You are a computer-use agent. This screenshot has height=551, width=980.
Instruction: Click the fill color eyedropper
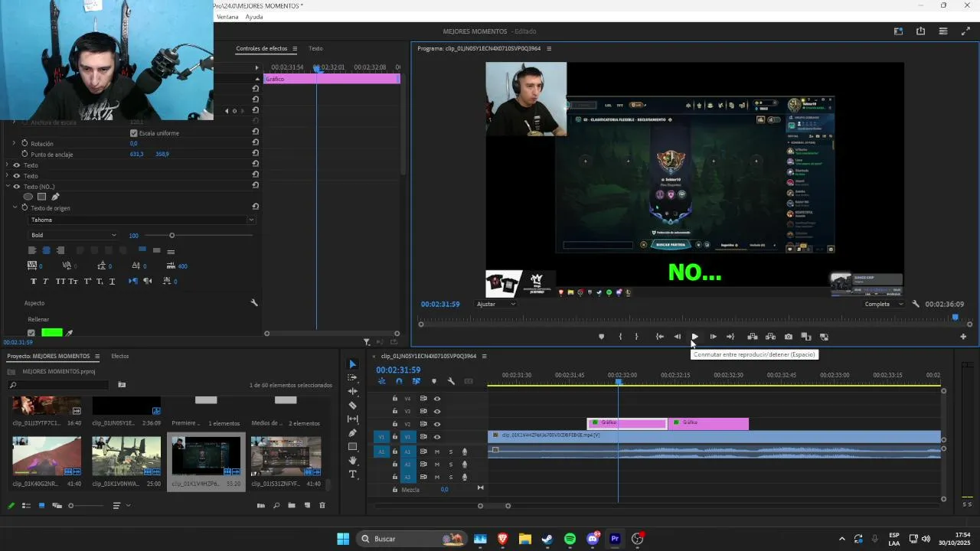tap(70, 333)
